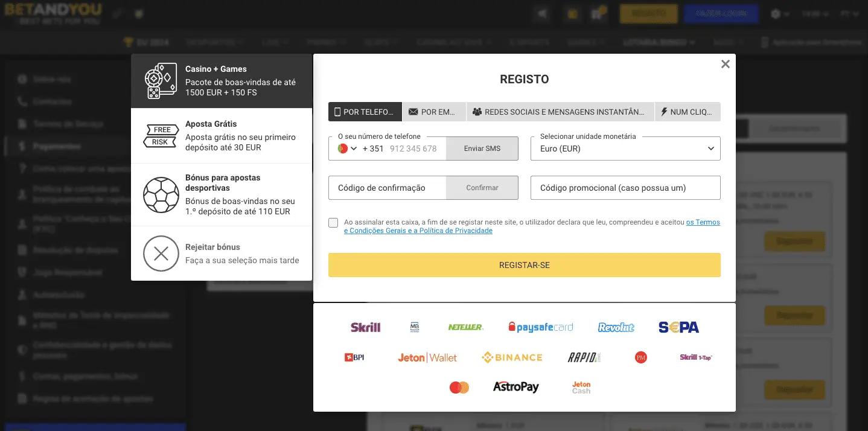Click the Free Risk bet icon
Viewport: 868px width, 431px height.
pos(161,135)
